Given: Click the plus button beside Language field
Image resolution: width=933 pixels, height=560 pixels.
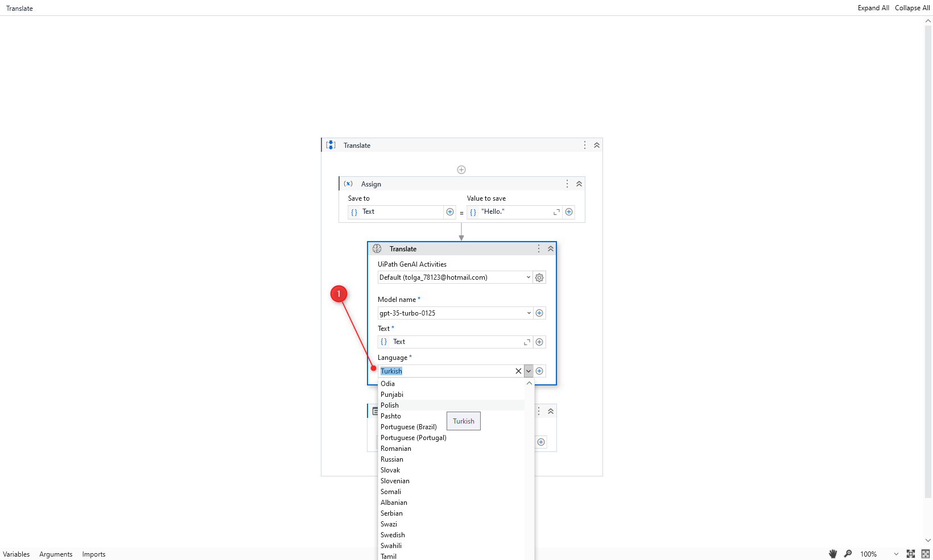Looking at the screenshot, I should [539, 371].
